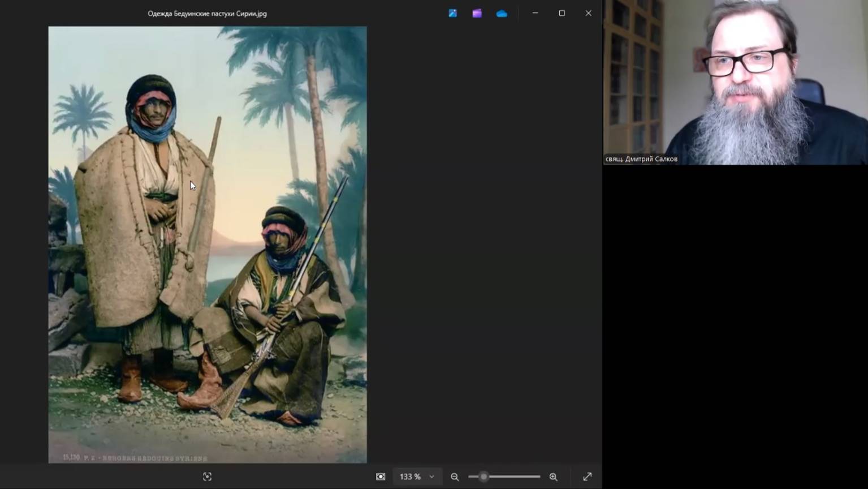Open the 133 % zoom level dropdown
868x489 pixels.
click(417, 477)
